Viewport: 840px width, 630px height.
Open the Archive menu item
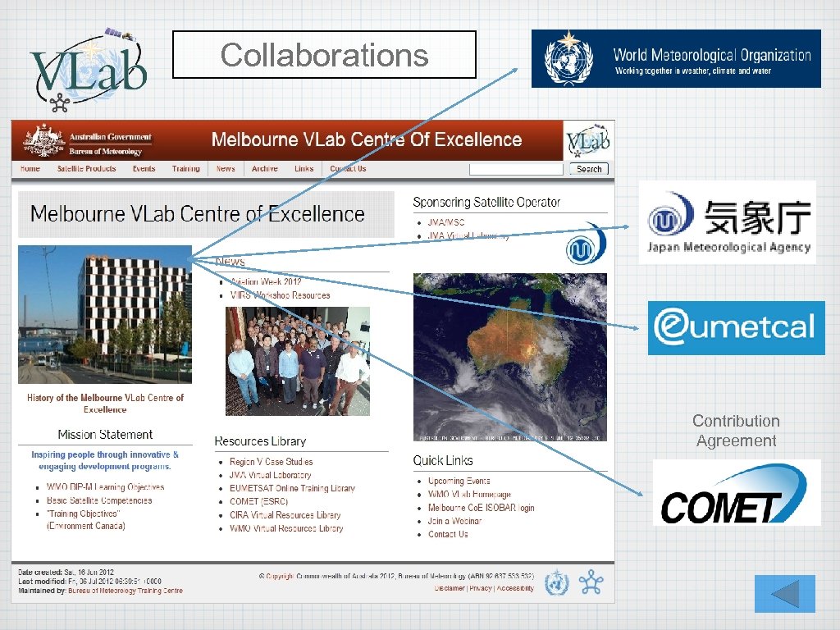265,169
